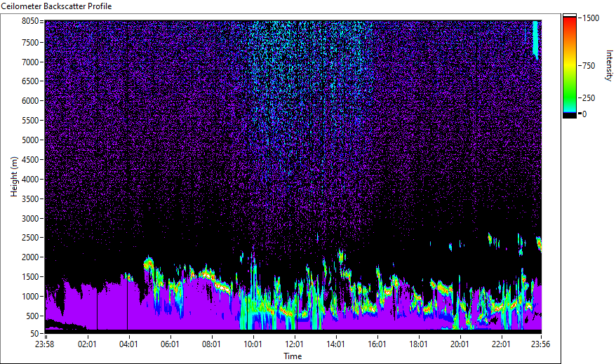Click the 7500 height axis value
This screenshot has width=616, height=364.
(x=30, y=42)
